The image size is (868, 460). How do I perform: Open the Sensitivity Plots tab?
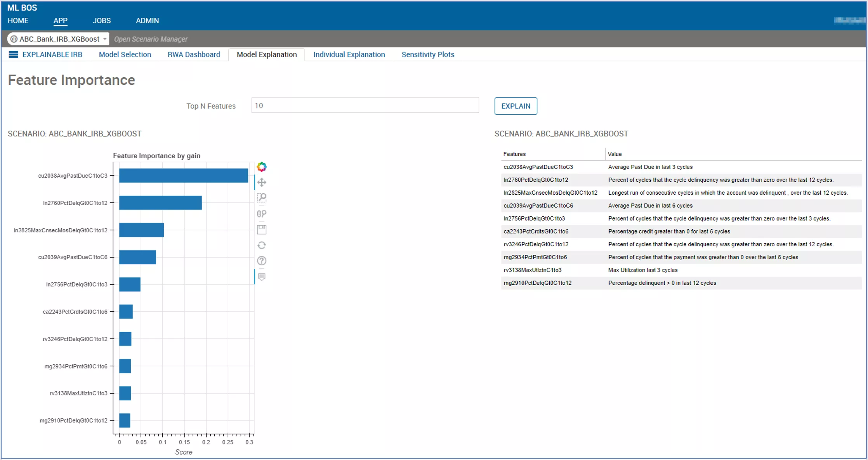click(x=428, y=54)
